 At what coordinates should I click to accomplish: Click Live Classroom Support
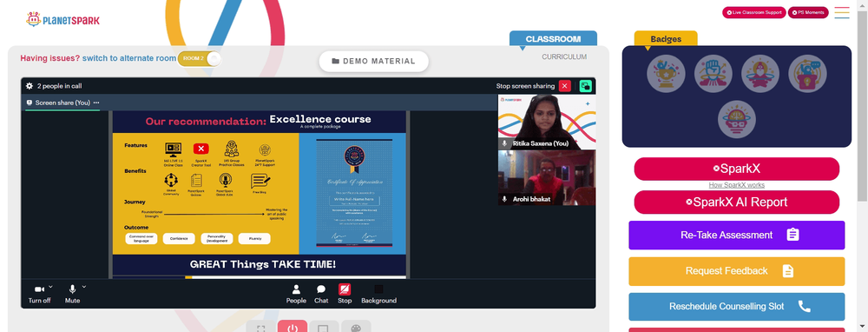click(754, 12)
